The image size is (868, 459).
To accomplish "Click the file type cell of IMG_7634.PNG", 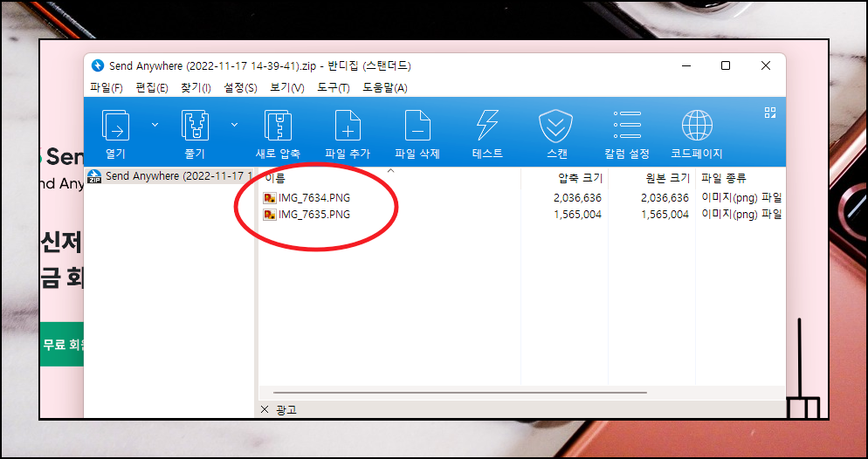I will [741, 198].
